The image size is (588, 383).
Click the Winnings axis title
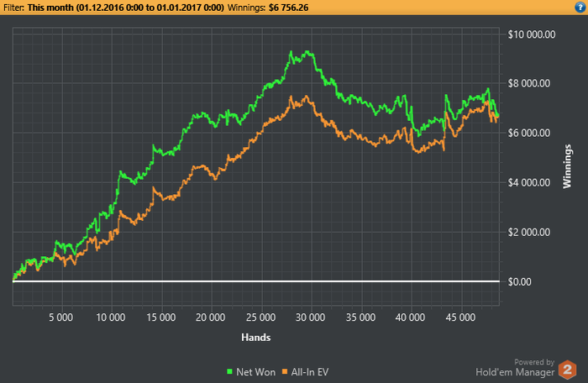click(567, 166)
